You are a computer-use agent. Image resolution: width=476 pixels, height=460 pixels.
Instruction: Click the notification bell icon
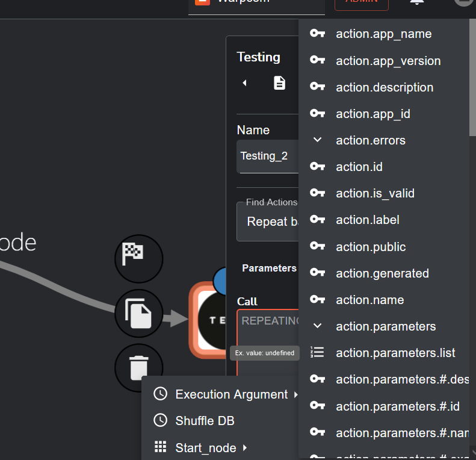417,2
